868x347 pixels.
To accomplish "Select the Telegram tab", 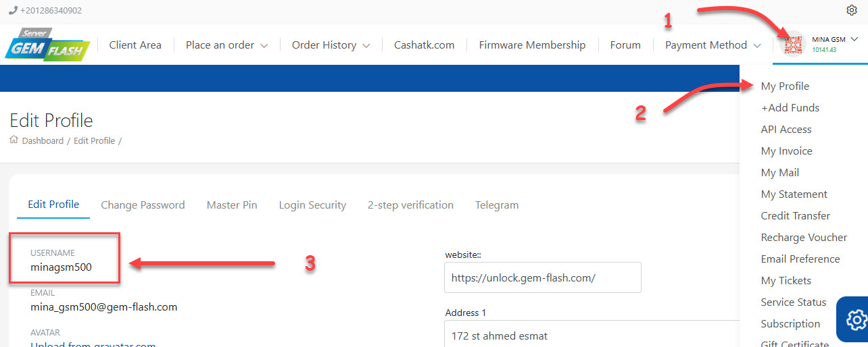I will point(497,205).
